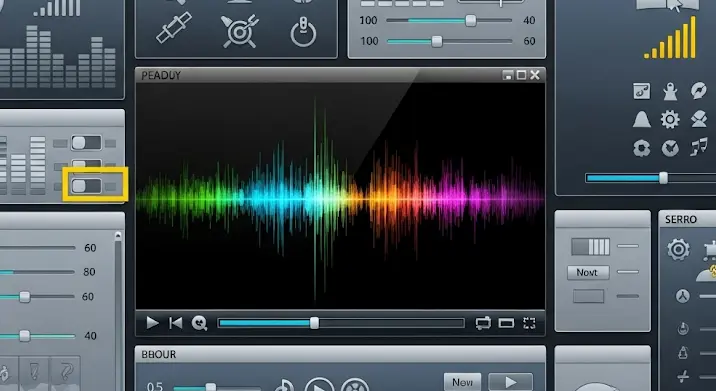
Task: Toggle the loop icon in PEADUY player
Action: [483, 323]
